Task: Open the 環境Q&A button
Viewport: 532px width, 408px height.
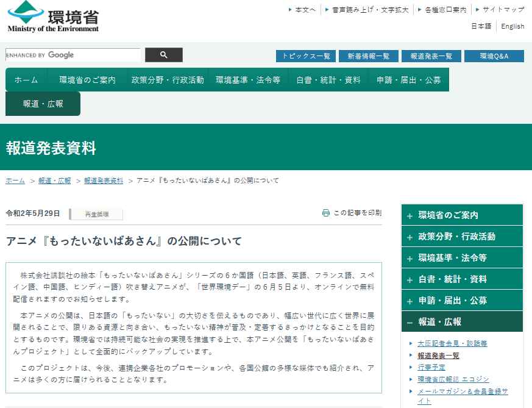Action: coord(494,56)
